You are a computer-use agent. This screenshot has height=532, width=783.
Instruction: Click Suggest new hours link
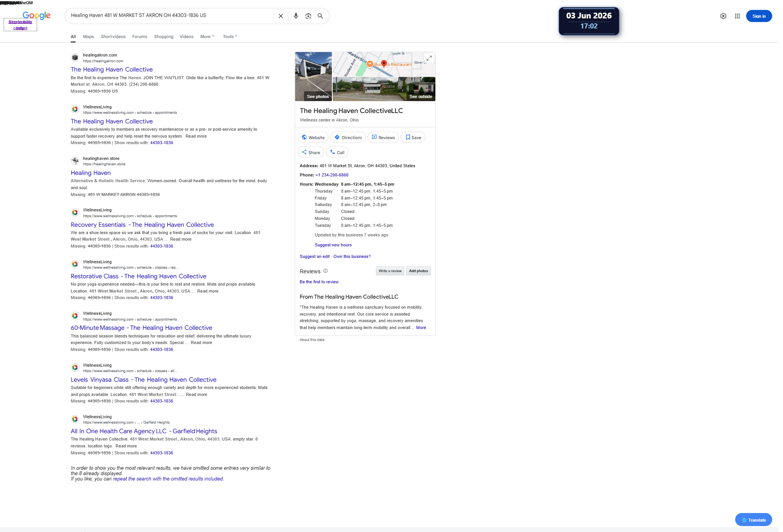[333, 245]
